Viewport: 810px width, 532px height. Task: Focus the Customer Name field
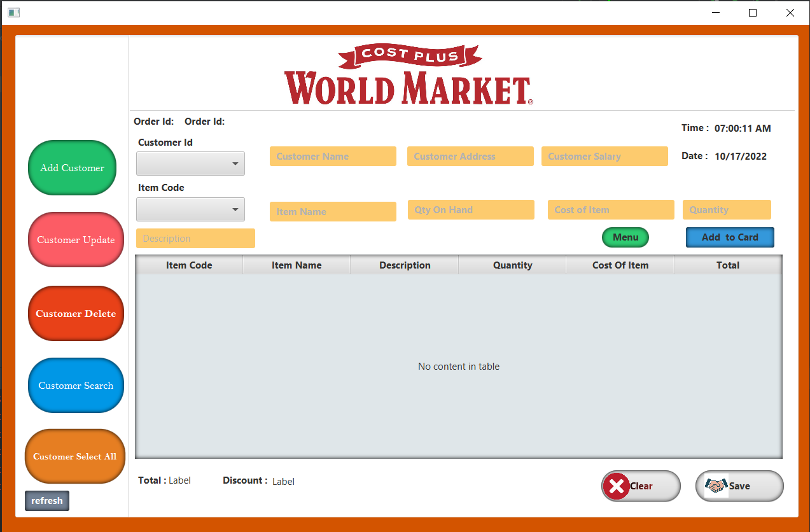point(333,157)
